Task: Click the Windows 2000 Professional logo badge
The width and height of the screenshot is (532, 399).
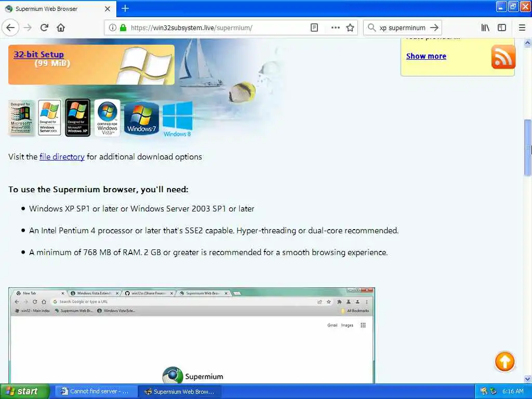Action: tap(21, 118)
